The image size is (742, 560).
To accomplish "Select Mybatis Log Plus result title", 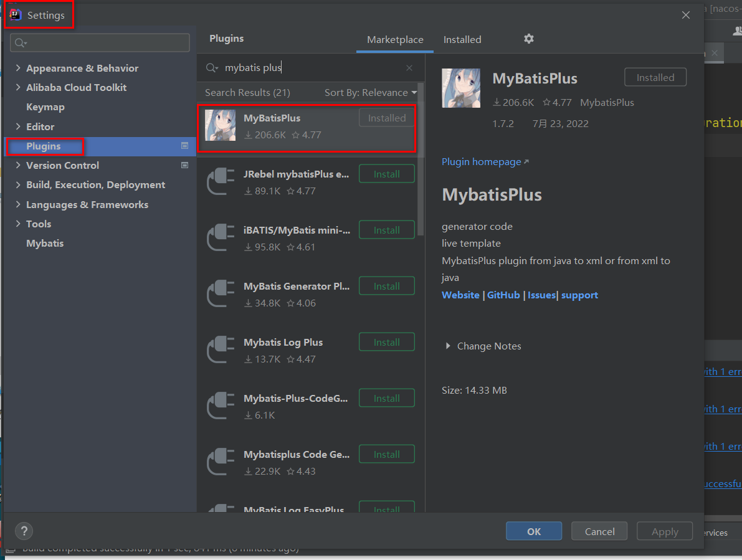I will click(283, 343).
